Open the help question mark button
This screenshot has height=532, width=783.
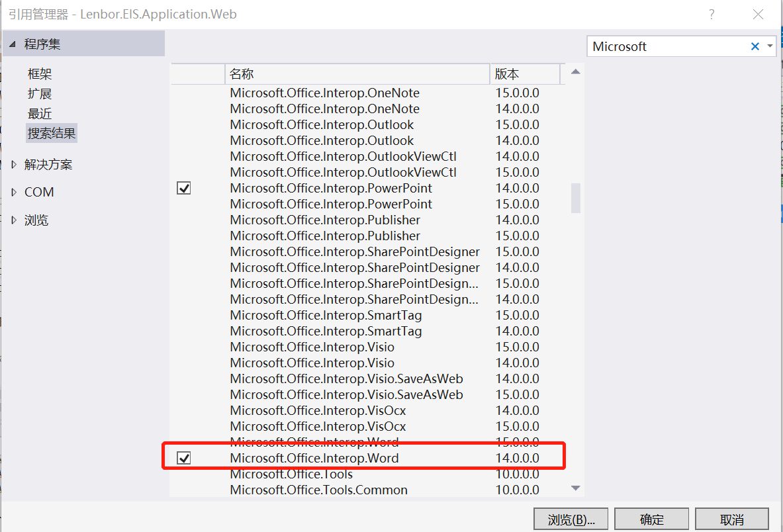[712, 15]
